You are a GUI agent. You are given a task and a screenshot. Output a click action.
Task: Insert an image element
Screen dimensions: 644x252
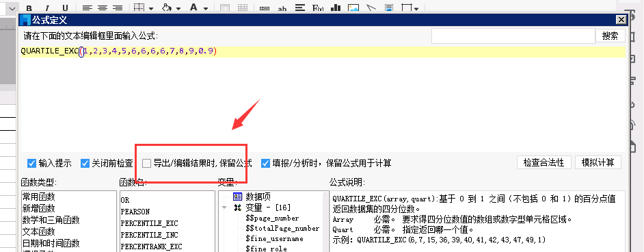click(353, 8)
